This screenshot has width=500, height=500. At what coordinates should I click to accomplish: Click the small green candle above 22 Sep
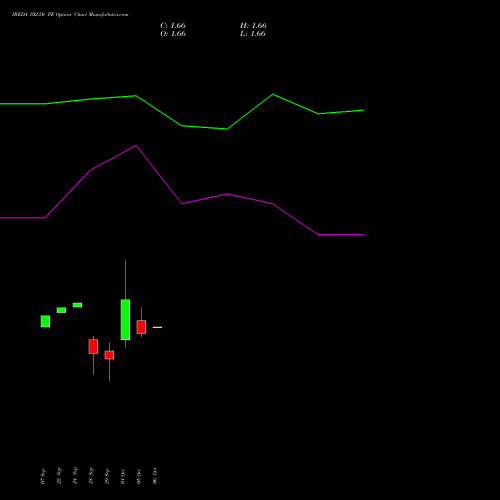61,310
